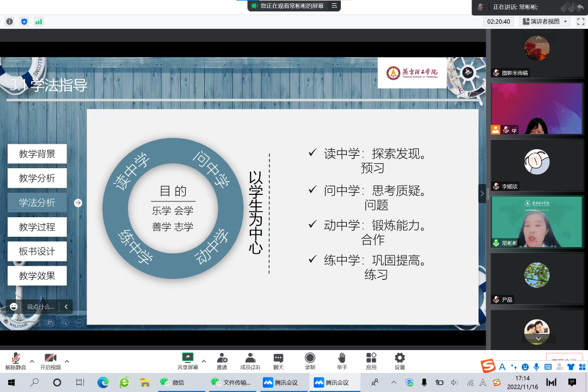588x392 pixels.
Task: Click the green network signal status icon
Action: [39, 22]
